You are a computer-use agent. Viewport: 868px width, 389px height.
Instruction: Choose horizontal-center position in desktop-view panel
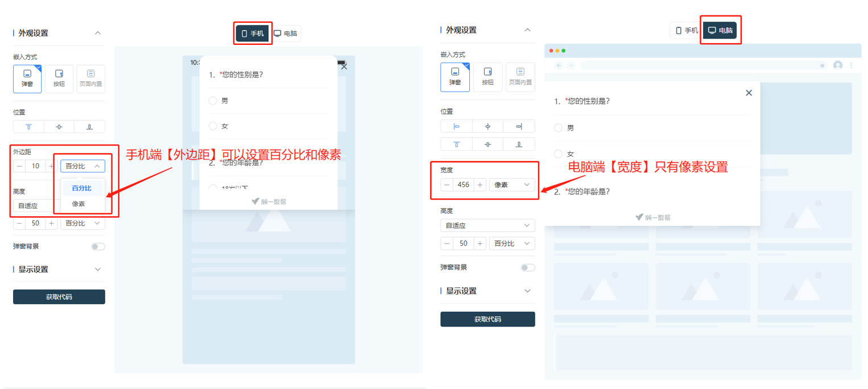pos(487,126)
